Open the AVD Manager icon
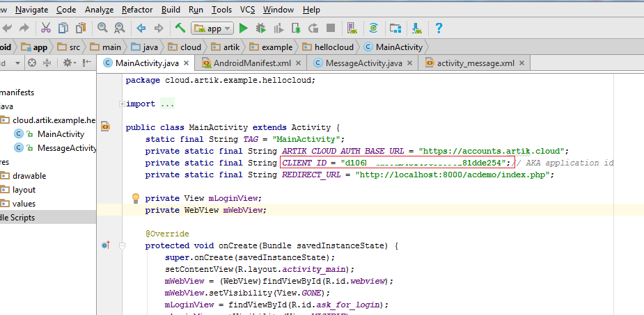The image size is (644, 315). click(351, 28)
